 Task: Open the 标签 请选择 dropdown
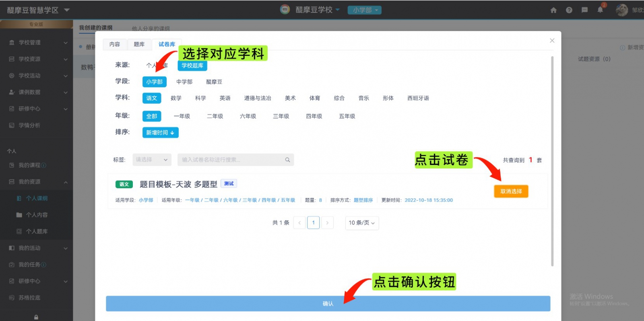152,160
